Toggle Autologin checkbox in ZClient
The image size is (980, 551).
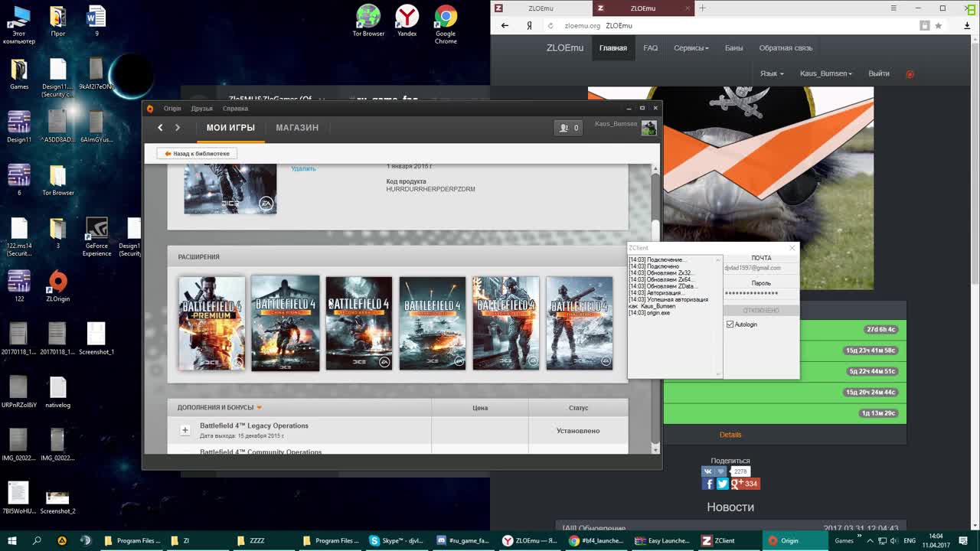[730, 324]
